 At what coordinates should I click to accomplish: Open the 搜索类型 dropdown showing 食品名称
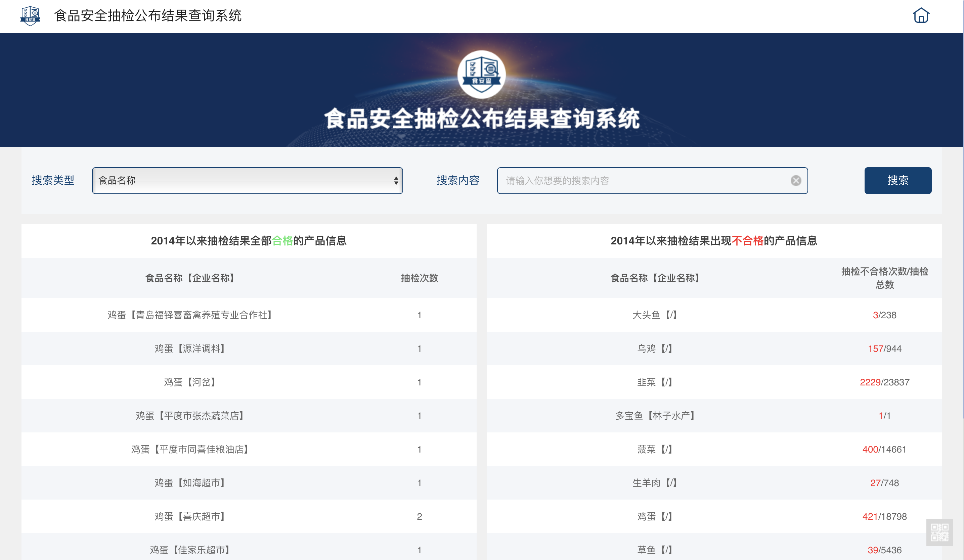(247, 180)
